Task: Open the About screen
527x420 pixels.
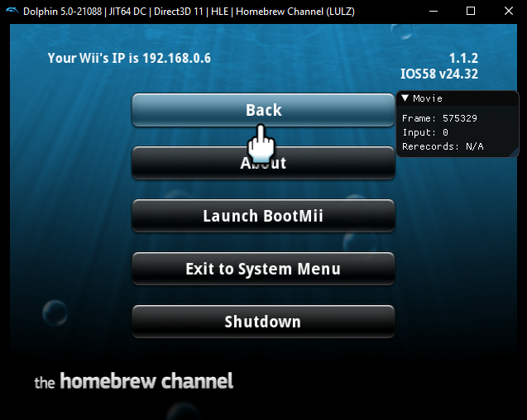Action: tap(263, 163)
